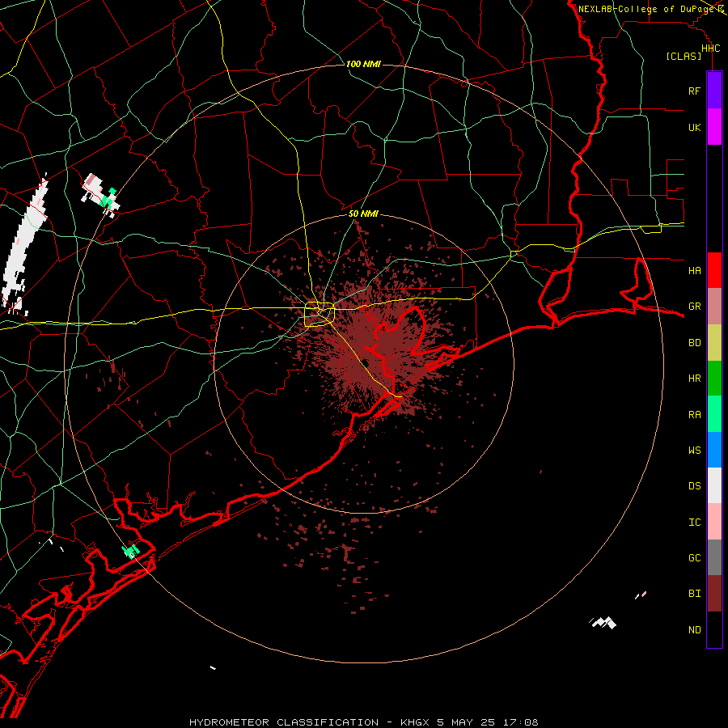Image resolution: width=728 pixels, height=728 pixels.
Task: Click the HR green legend swatch
Action: pos(714,378)
